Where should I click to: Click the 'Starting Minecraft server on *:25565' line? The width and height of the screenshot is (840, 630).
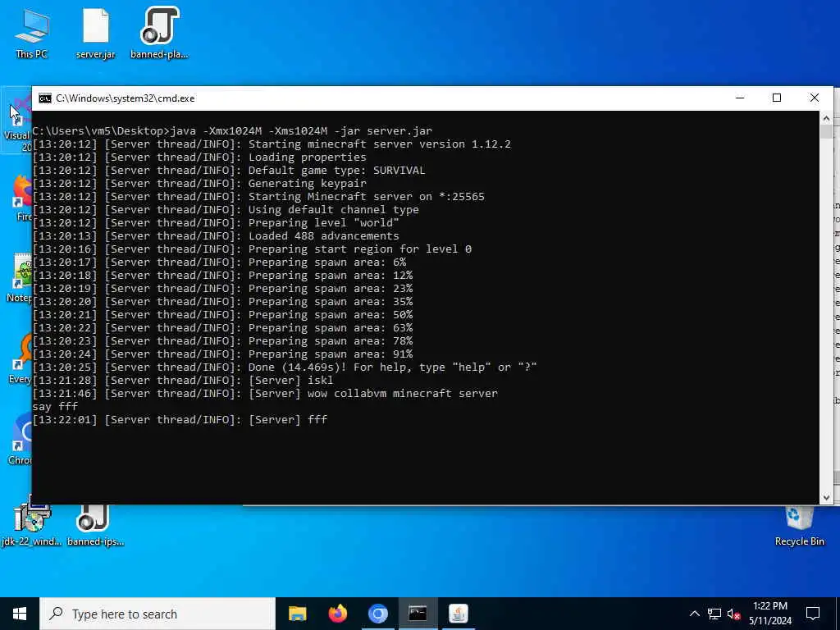(258, 197)
